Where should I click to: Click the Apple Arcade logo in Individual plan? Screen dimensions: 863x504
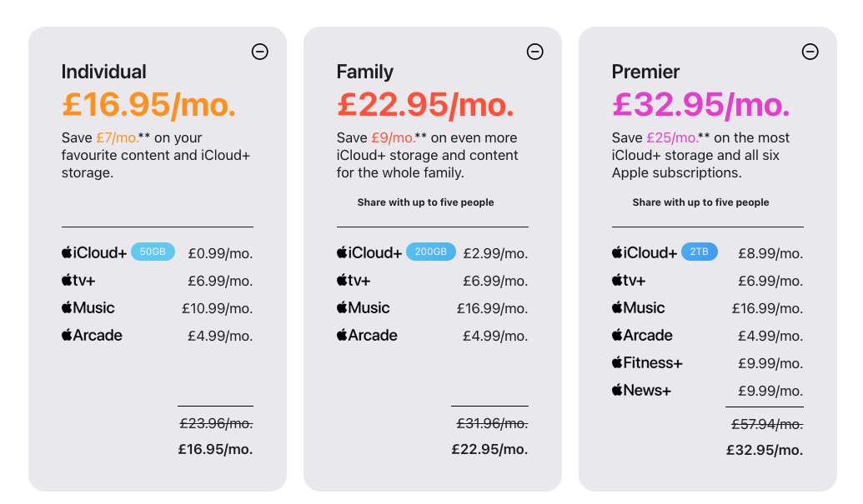[x=92, y=335]
